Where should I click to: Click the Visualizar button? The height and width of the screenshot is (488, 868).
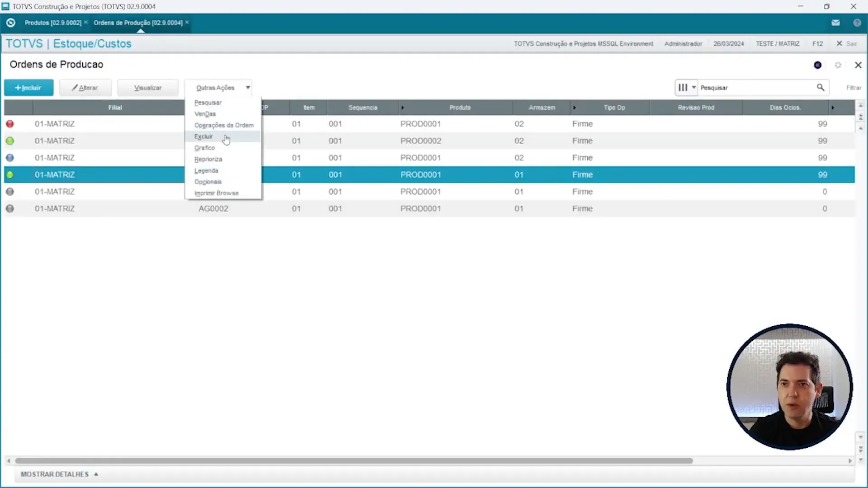point(148,88)
